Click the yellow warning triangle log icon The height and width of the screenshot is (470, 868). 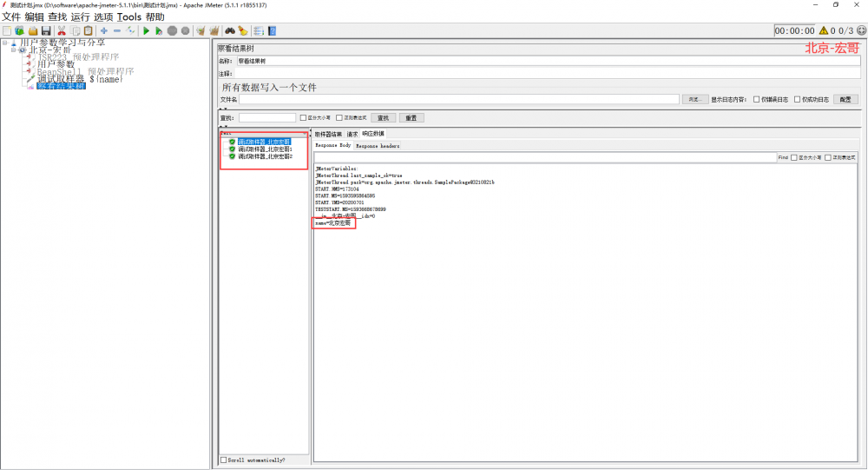[824, 30]
